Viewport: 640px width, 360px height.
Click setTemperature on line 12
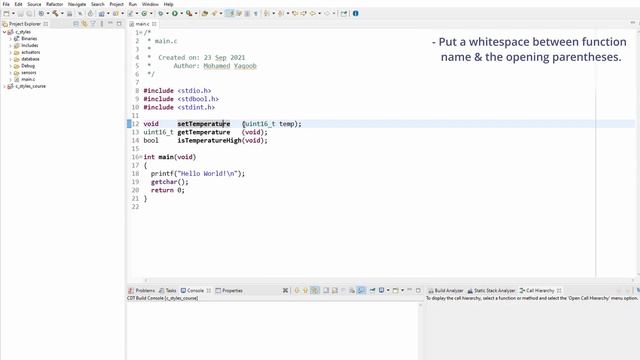204,124
